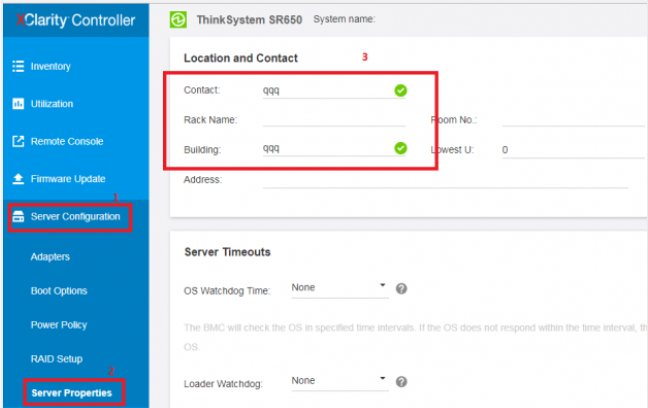Screen dimensions: 648x408
Task: Open RAID Setup submenu item
Action: [57, 359]
